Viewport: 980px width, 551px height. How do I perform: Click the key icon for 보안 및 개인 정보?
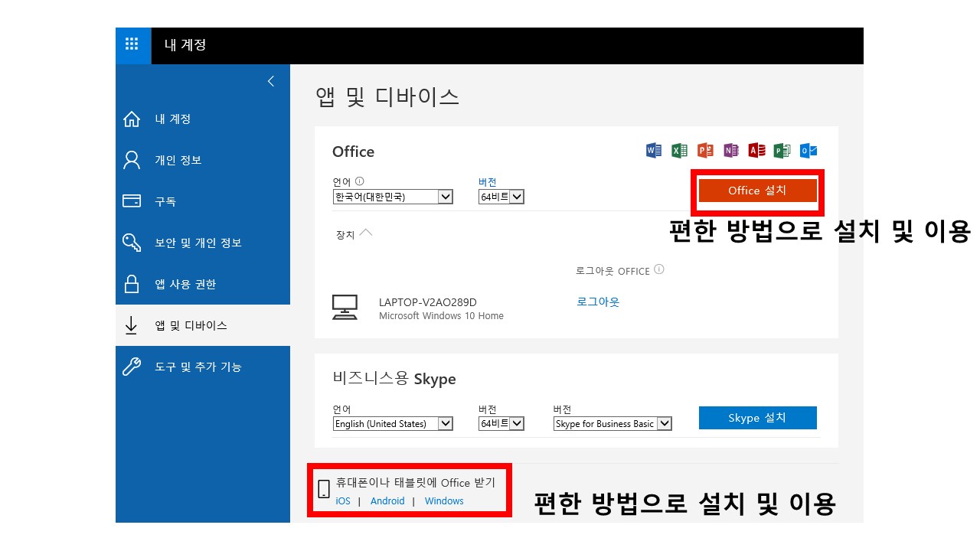[132, 243]
